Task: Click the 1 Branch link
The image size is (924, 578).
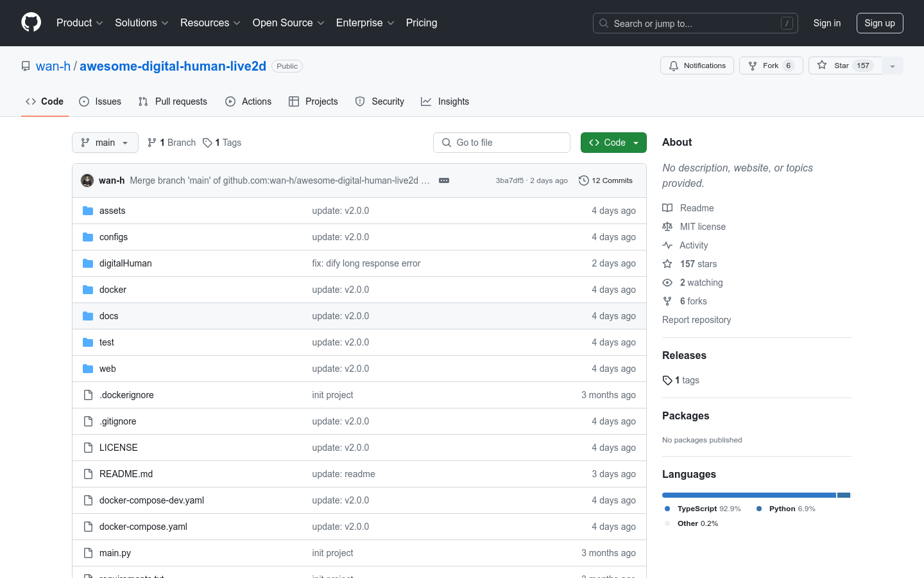Action: [171, 143]
